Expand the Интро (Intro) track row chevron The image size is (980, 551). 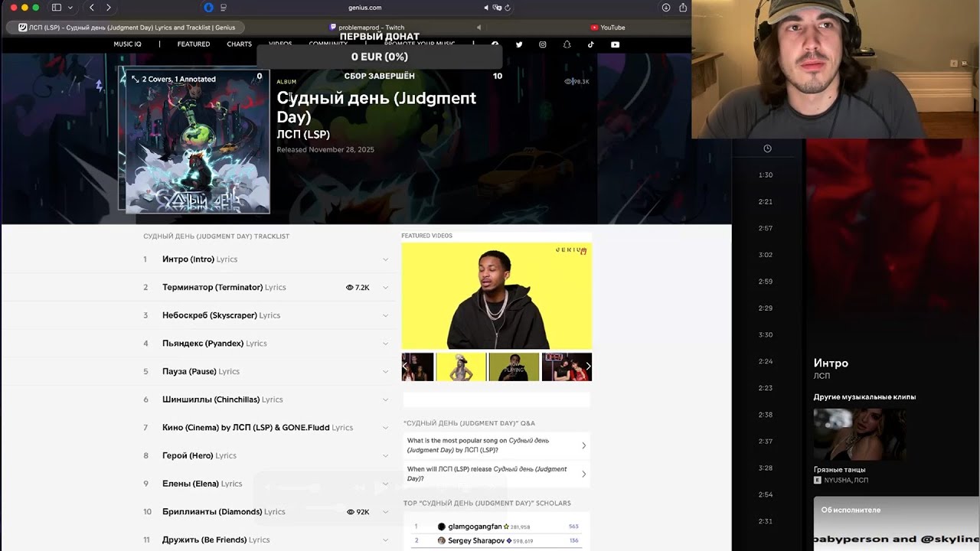[386, 259]
